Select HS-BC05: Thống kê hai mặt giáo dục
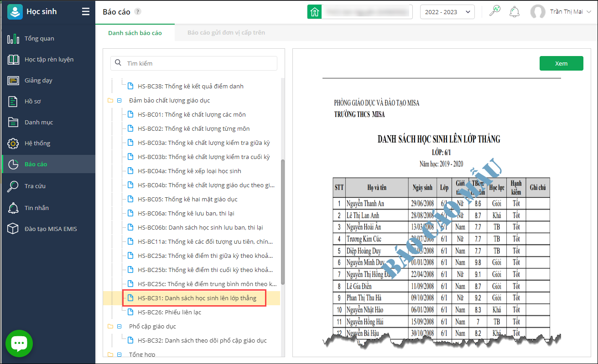This screenshot has width=598, height=364. point(187,200)
